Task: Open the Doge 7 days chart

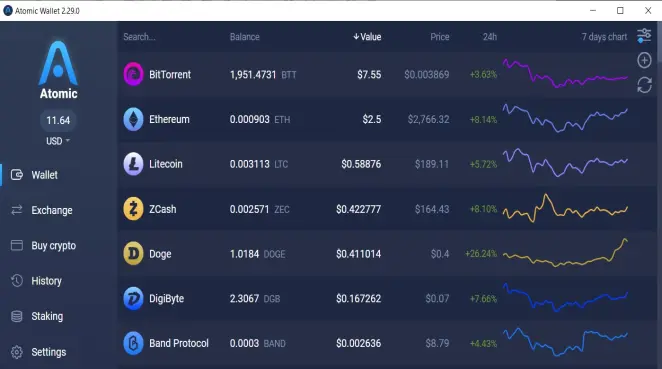Action: click(565, 252)
